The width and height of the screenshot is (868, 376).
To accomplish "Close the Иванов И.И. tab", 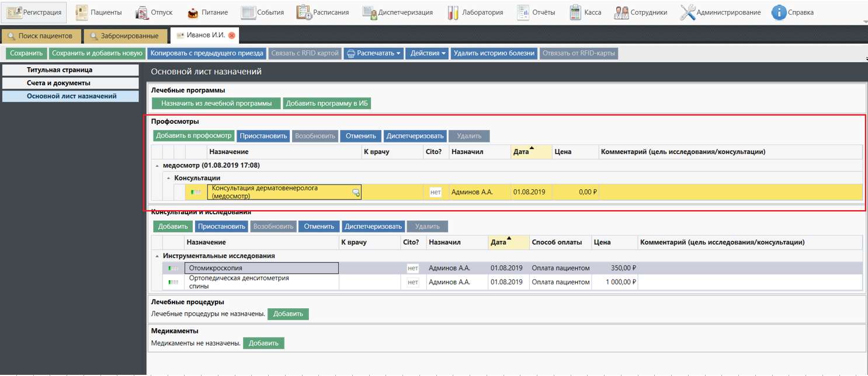I will [232, 36].
